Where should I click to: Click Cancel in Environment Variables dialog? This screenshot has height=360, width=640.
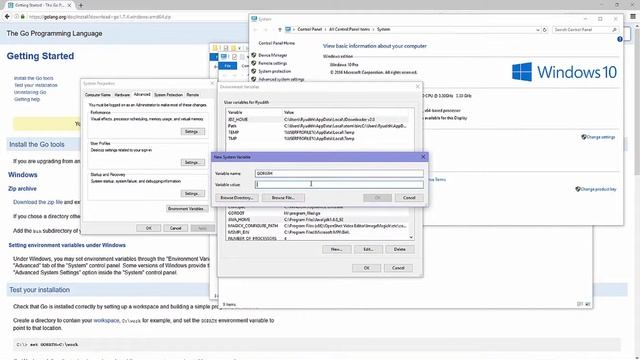click(398, 268)
